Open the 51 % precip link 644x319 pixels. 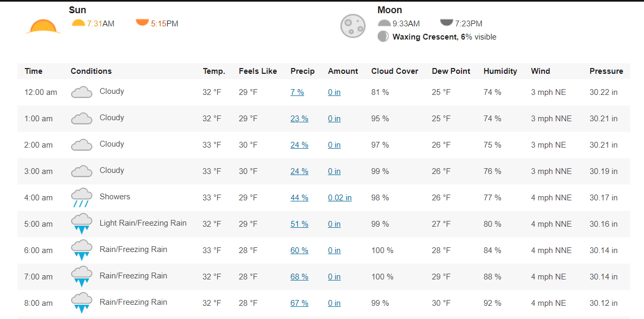tap(300, 224)
